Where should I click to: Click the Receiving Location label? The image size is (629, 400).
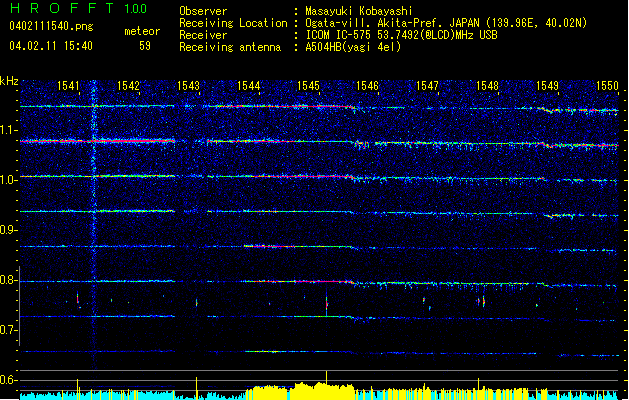[233, 23]
